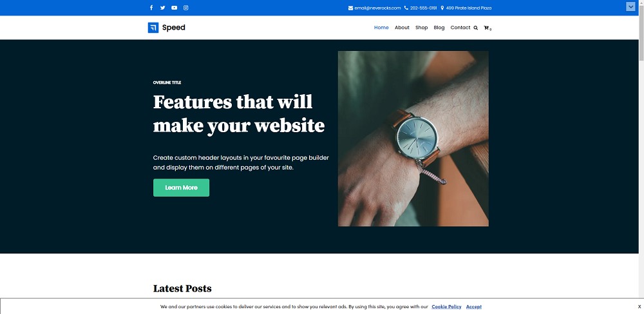Open the Facebook social link

pyautogui.click(x=151, y=8)
